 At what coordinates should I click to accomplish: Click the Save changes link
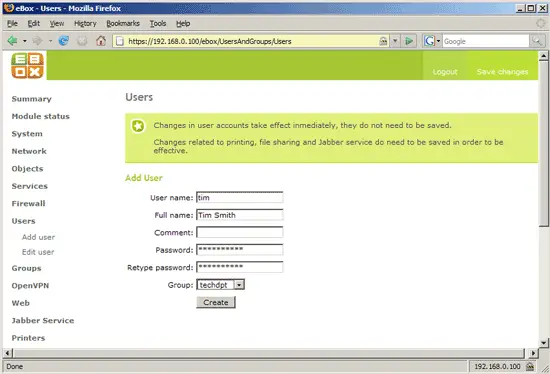502,72
